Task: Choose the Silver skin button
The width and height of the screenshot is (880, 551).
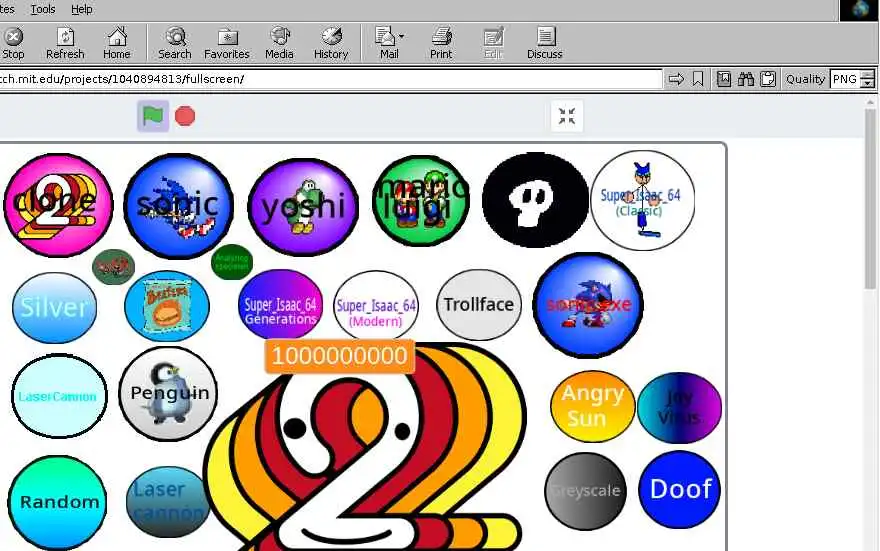Action: click(54, 307)
